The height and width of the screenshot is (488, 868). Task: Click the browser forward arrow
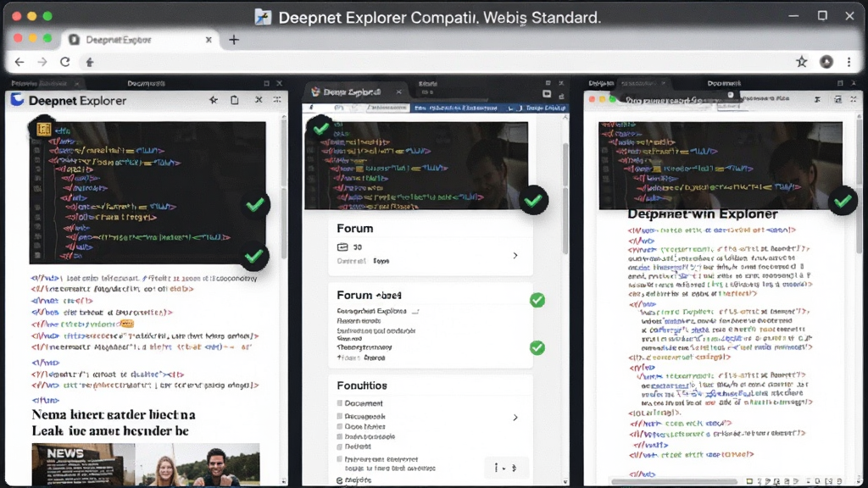(x=42, y=62)
